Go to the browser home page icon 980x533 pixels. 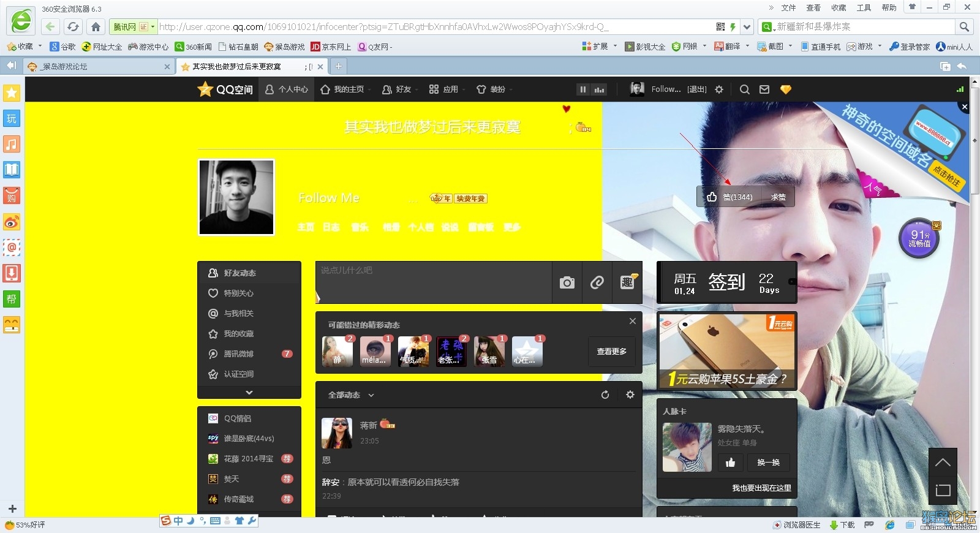point(96,27)
